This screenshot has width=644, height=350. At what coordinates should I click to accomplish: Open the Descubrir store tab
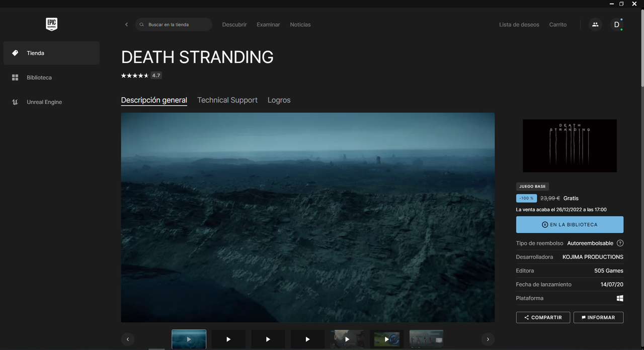(234, 25)
